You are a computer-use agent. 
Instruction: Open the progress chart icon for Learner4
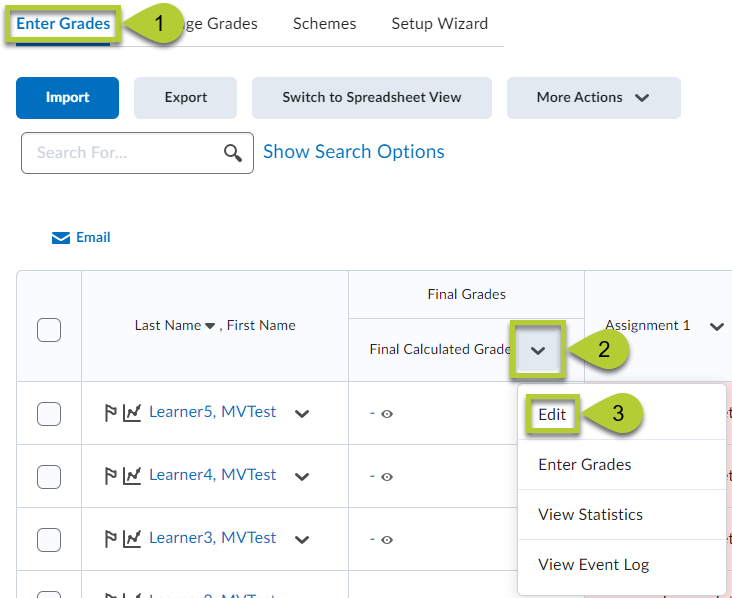[132, 476]
